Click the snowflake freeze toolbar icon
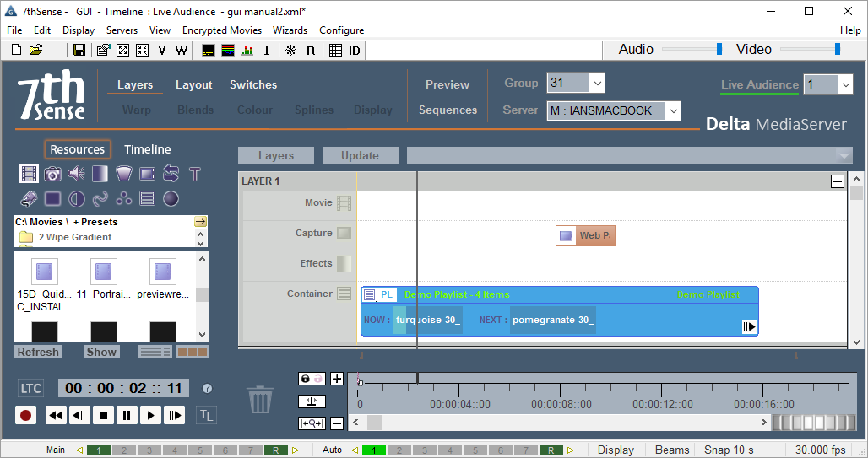Screen dimensions: 868x458 click(x=290, y=51)
